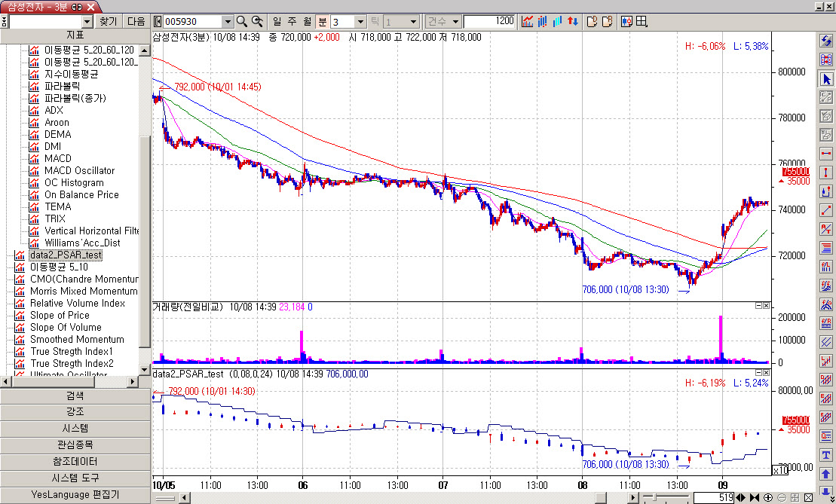Click the magnifier search icon beside stock code
Image resolution: width=836 pixels, height=504 pixels.
[242, 22]
